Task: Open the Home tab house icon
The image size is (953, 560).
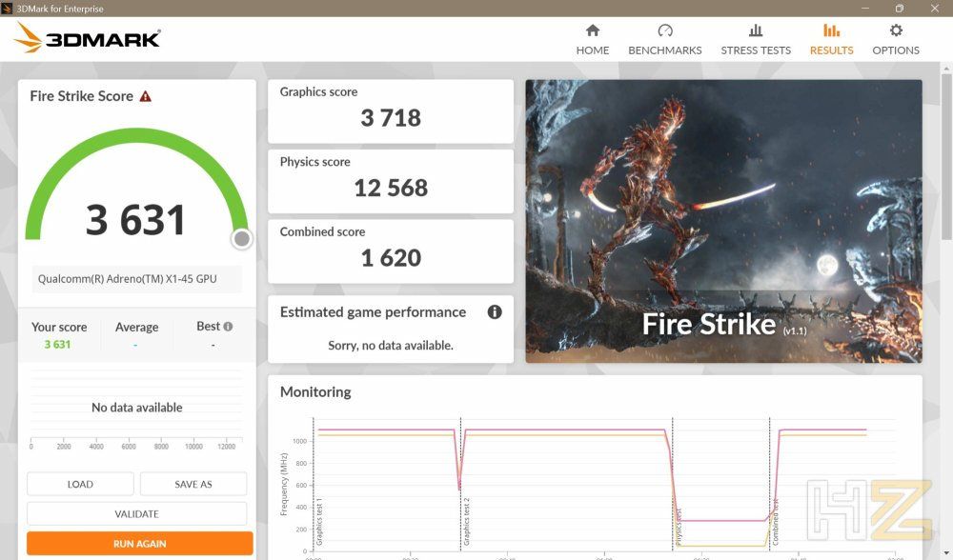Action: [x=593, y=30]
